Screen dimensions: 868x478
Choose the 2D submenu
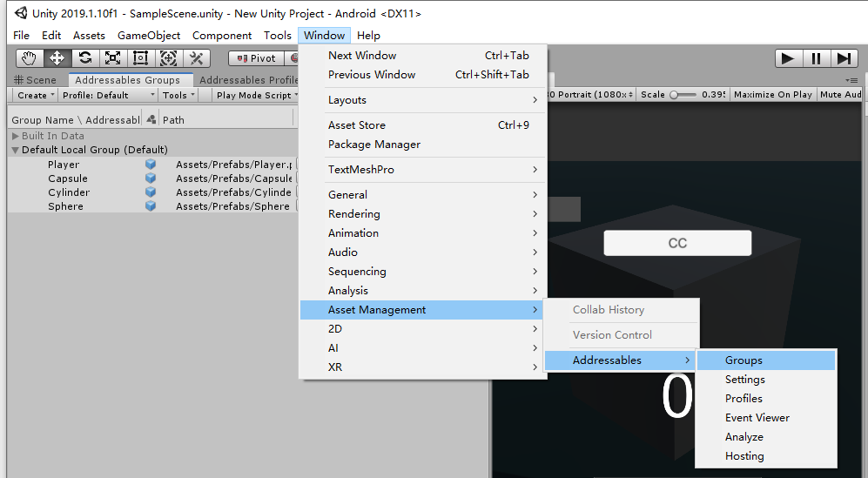coord(423,329)
